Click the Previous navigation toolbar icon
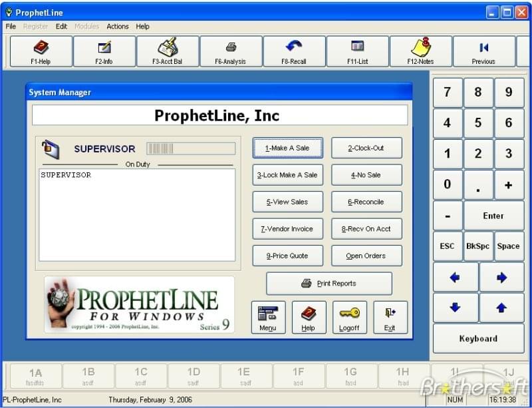Image resolution: width=532 pixels, height=408 pixels. (484, 51)
